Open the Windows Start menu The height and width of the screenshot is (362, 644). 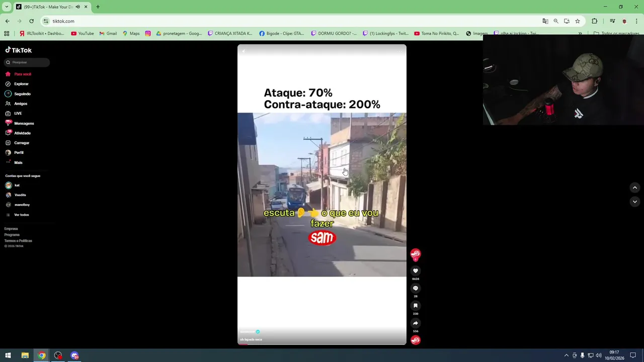8,355
